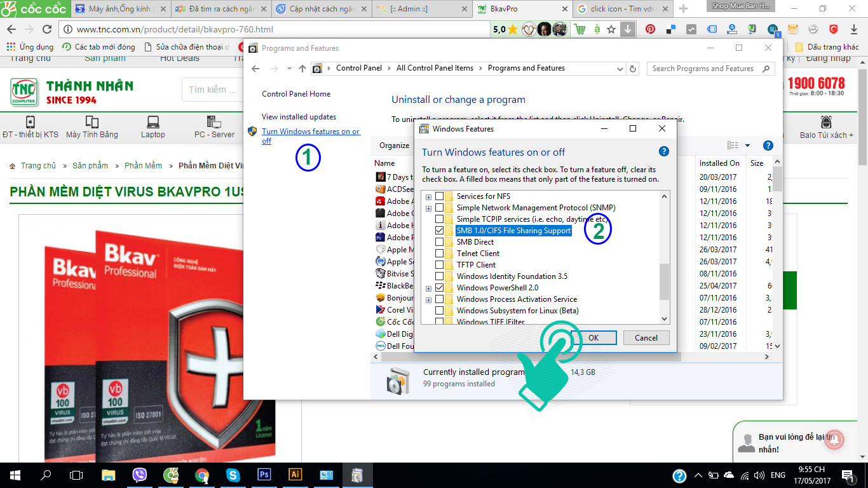Expand the Windows PowerShell 2.0 node

pyautogui.click(x=428, y=288)
